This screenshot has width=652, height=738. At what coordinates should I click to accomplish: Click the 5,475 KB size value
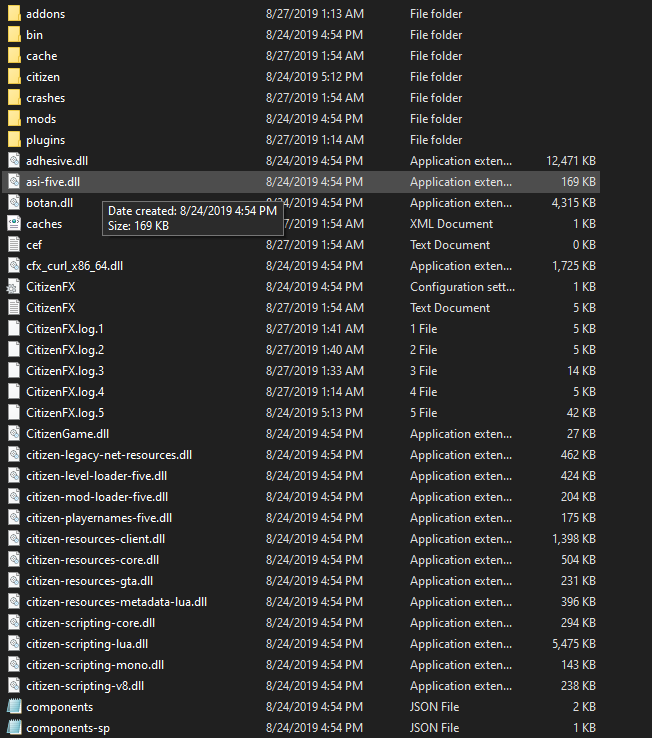[573, 644]
